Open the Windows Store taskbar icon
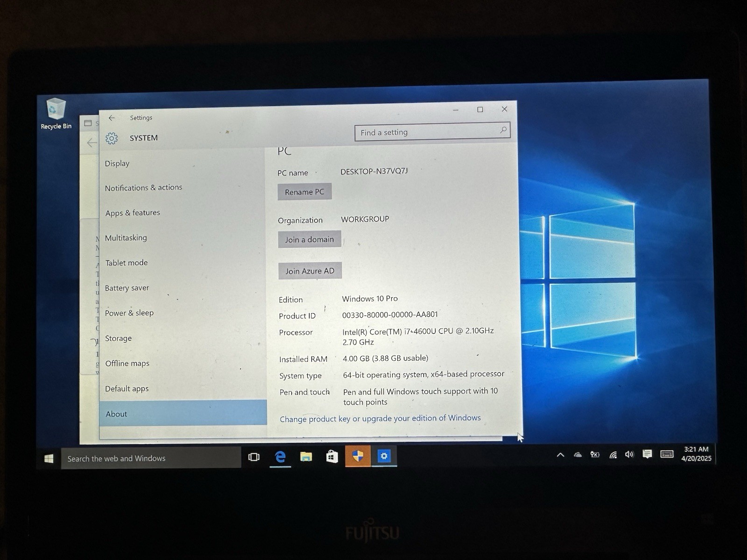The width and height of the screenshot is (747, 560). coord(332,456)
